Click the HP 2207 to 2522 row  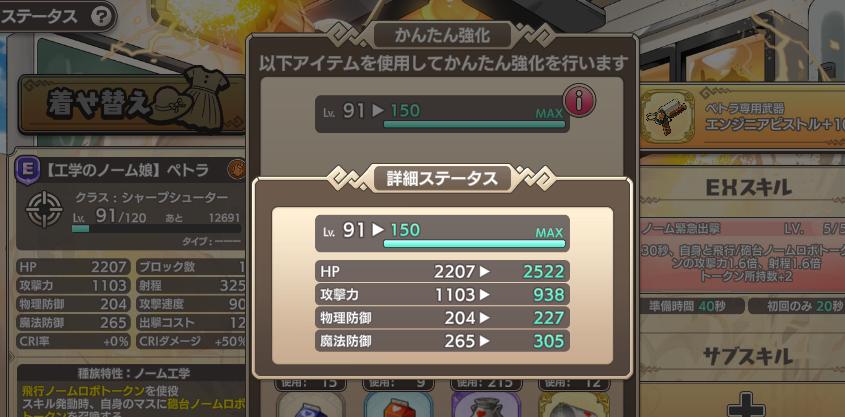click(442, 272)
